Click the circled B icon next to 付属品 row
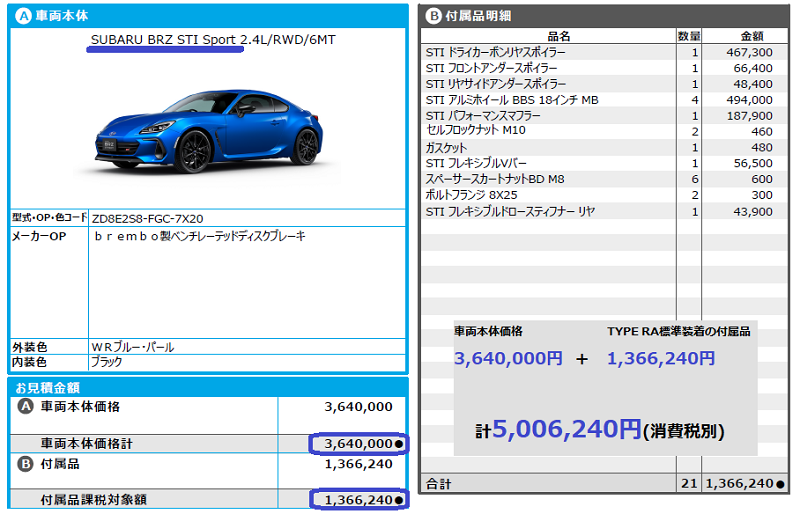The image size is (800, 514). 26,464
